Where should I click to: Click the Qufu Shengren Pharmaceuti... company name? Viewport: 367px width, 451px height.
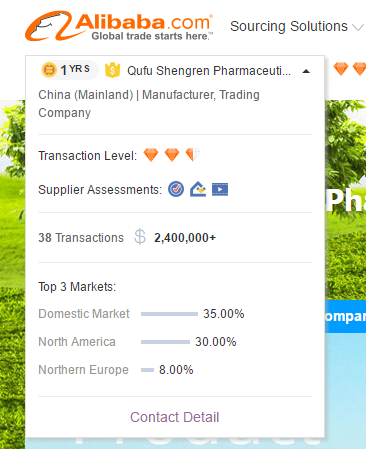pos(209,71)
